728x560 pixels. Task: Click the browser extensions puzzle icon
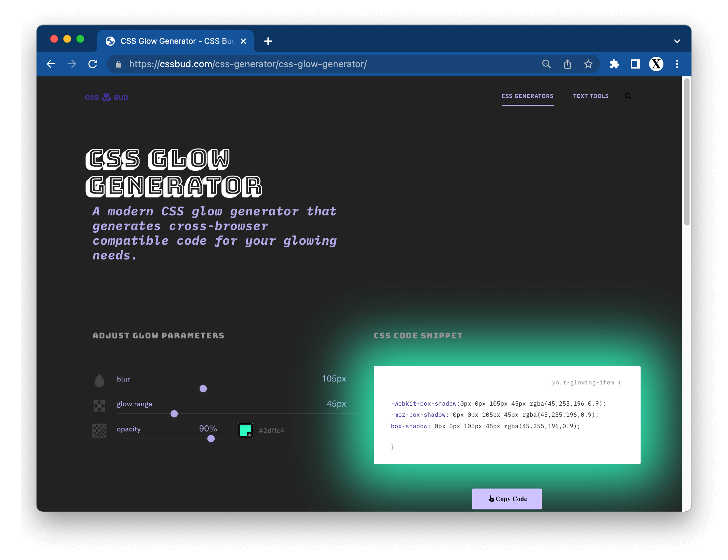[614, 64]
